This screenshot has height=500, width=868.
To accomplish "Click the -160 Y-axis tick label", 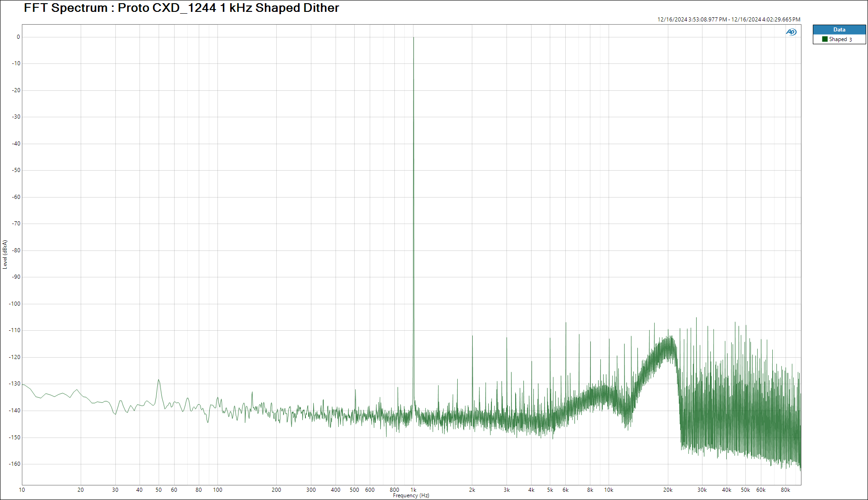I will point(15,464).
